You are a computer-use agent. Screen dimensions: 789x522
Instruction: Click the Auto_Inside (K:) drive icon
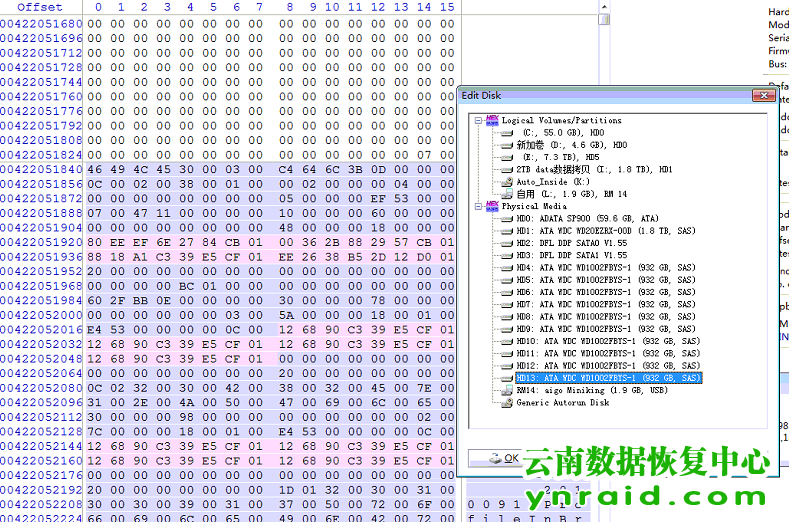(x=506, y=182)
